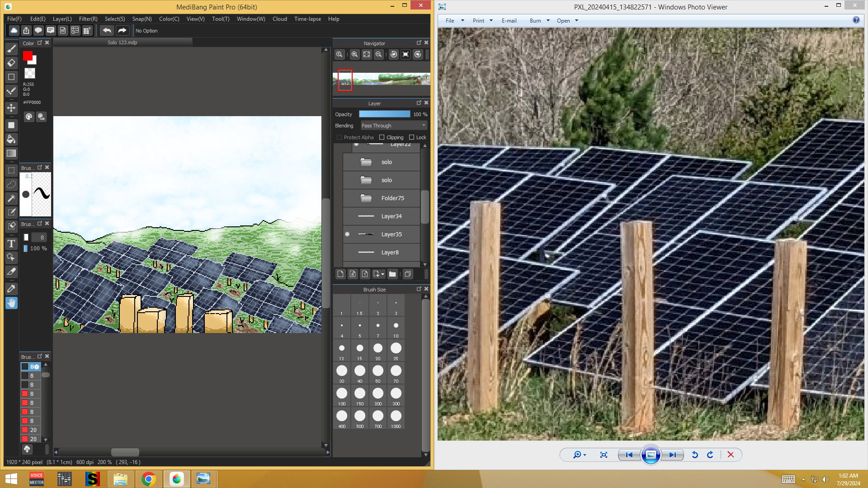Open the Snap(N) menu

(x=142, y=19)
